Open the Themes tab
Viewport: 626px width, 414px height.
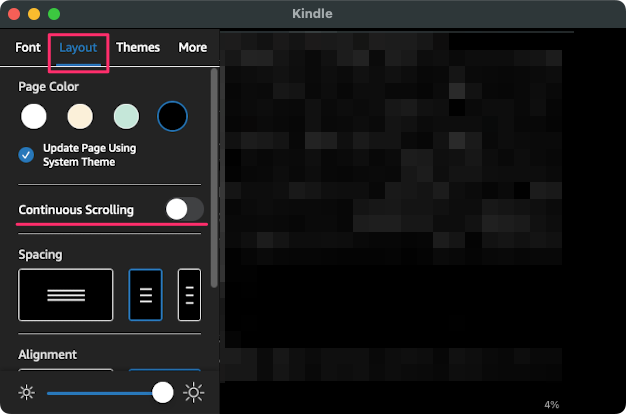point(138,48)
